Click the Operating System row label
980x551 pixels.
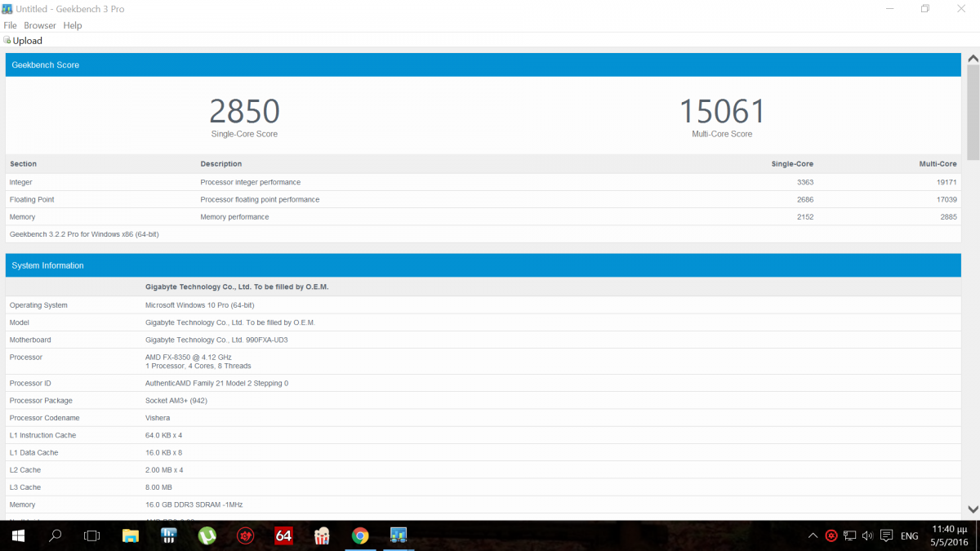point(38,305)
